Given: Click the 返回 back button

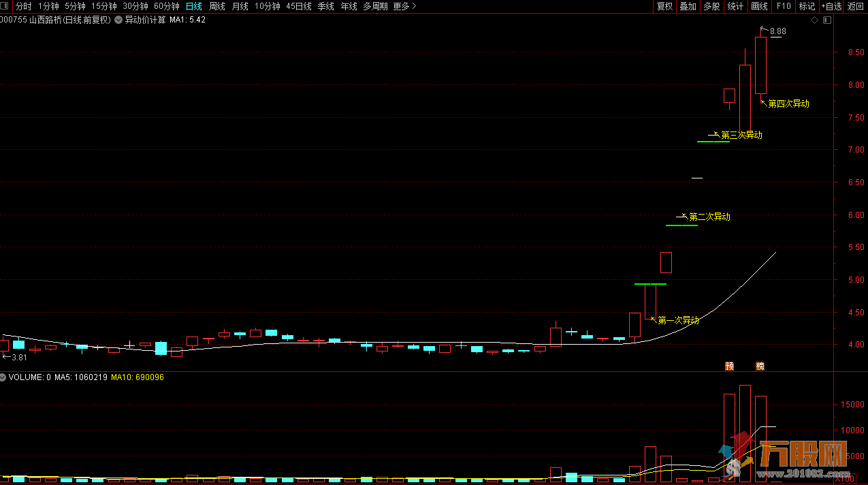Looking at the screenshot, I should pyautogui.click(x=856, y=6).
